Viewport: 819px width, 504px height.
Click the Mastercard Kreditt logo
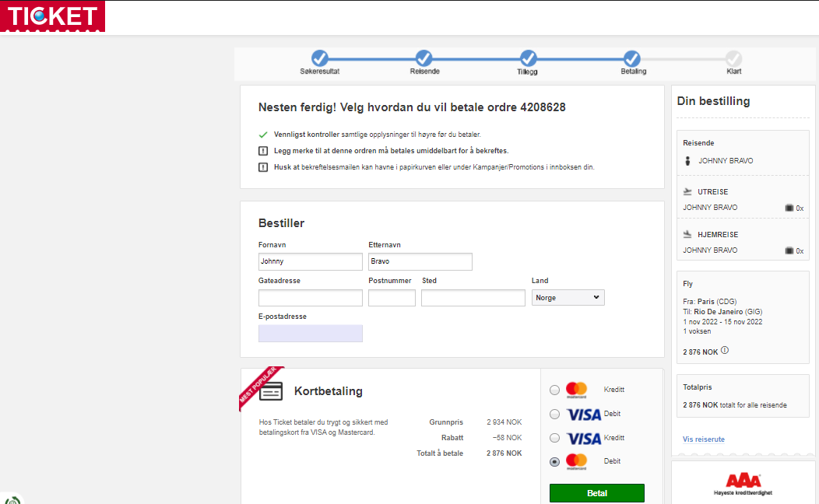[577, 390]
